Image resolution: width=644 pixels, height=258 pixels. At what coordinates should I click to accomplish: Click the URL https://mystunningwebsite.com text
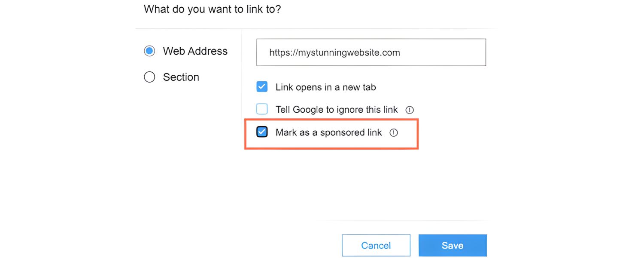(x=334, y=52)
